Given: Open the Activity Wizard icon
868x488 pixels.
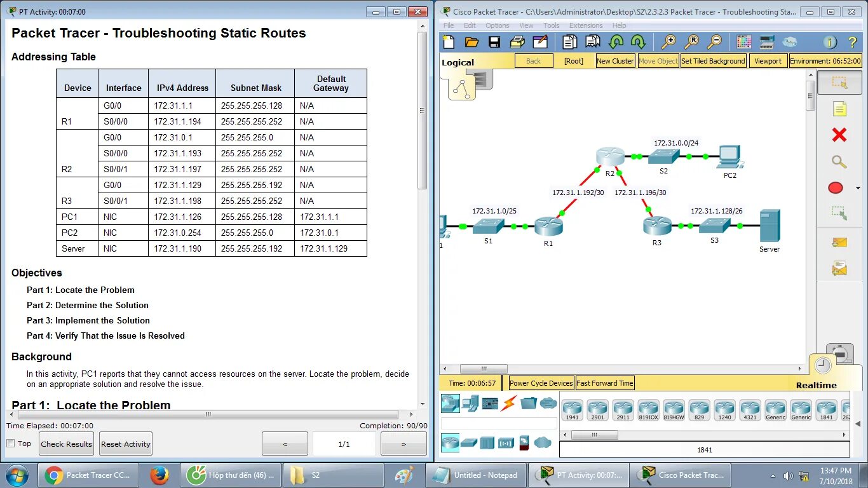Looking at the screenshot, I should pyautogui.click(x=540, y=43).
